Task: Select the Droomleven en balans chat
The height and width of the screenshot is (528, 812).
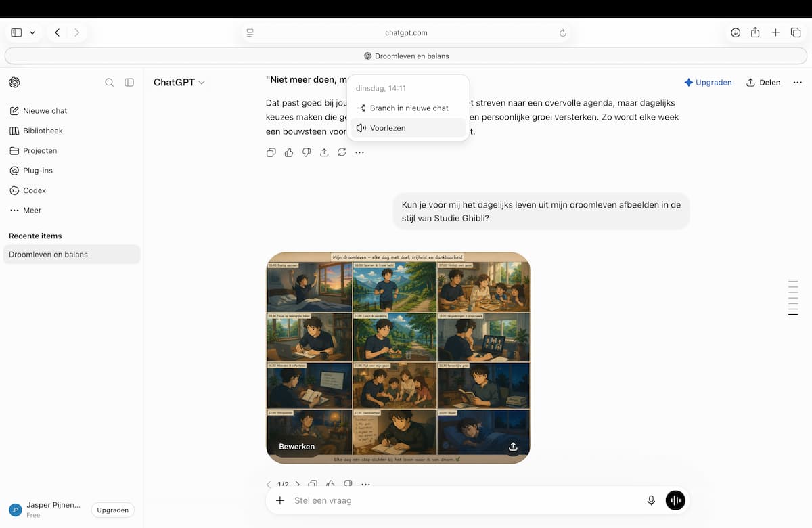Action: click(71, 255)
